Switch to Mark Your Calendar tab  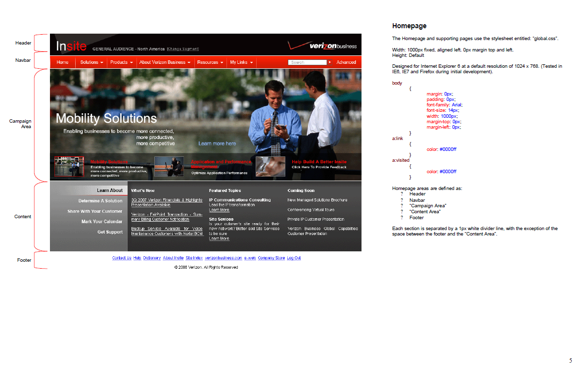(x=101, y=222)
